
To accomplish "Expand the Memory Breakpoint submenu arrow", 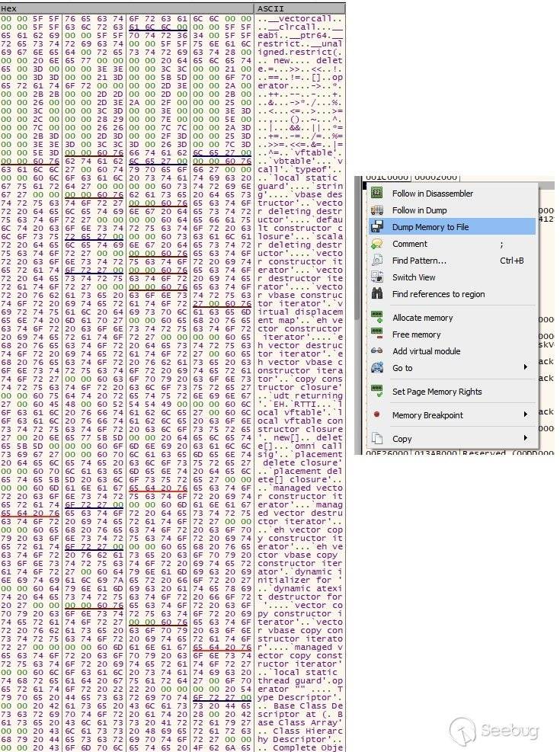I will (526, 414).
